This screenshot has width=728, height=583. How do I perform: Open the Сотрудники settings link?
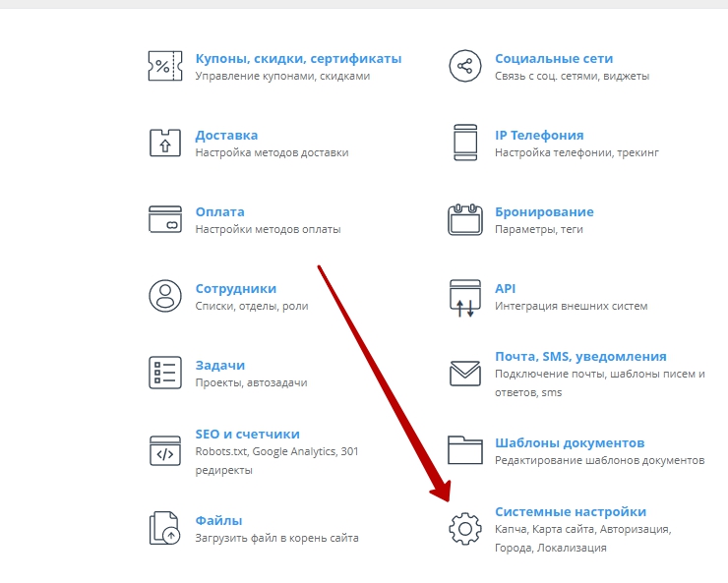click(236, 289)
